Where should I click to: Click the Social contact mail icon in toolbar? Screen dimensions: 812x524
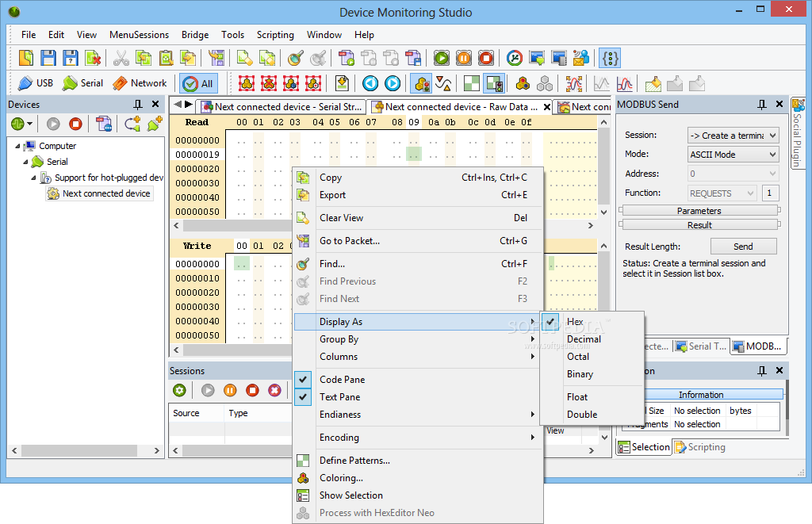click(581, 58)
